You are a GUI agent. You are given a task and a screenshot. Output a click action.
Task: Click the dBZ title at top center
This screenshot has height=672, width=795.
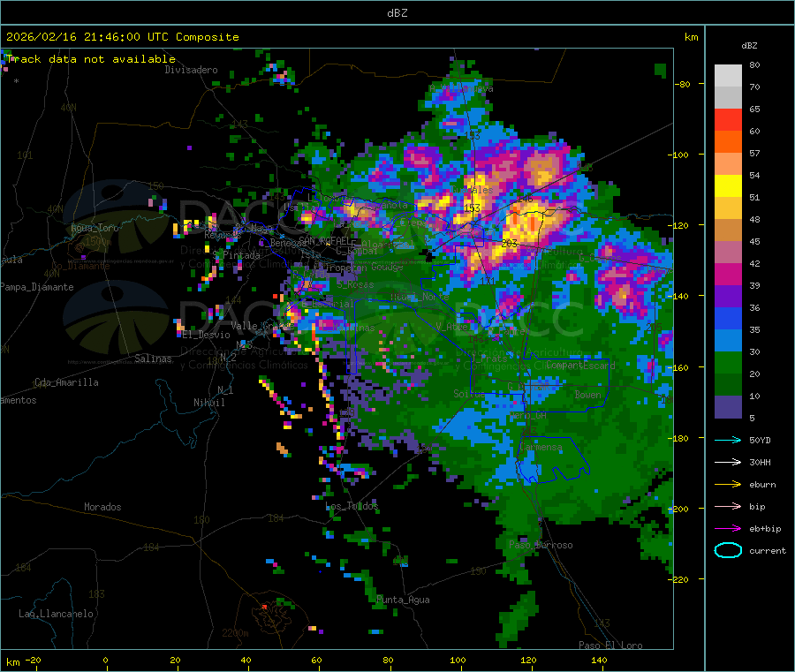click(x=397, y=13)
